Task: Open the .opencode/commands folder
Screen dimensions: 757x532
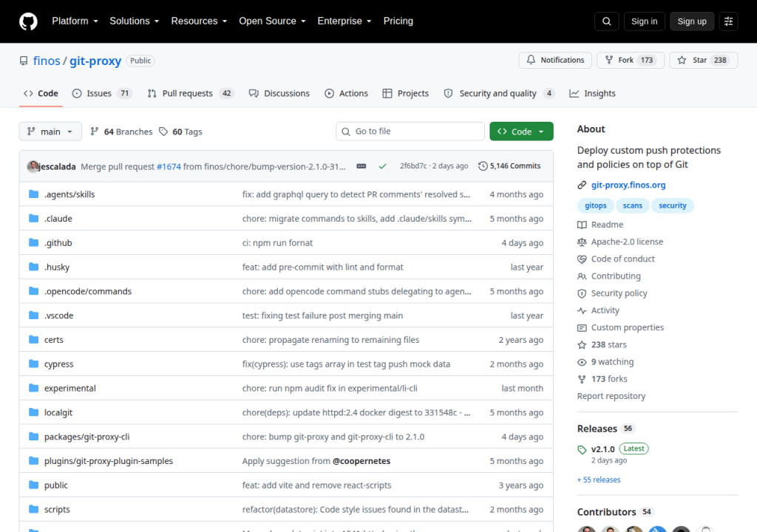Action: (88, 291)
